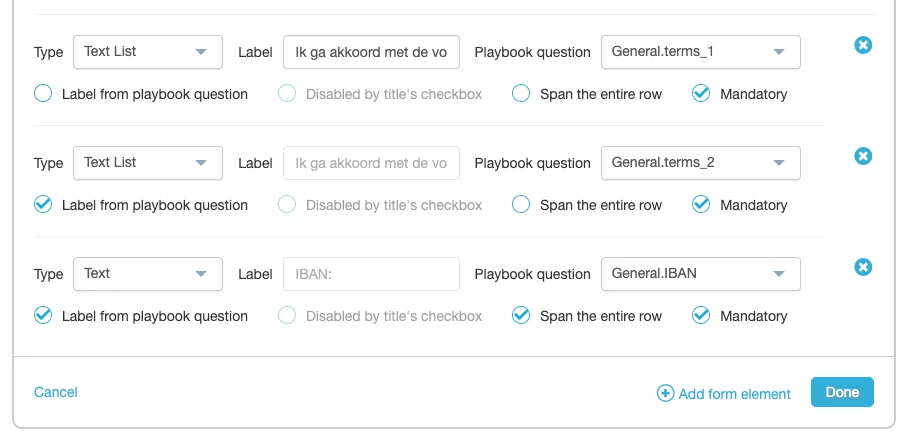Disable Span the entire row for IBAN
The width and height of the screenshot is (903, 432).
[521, 316]
